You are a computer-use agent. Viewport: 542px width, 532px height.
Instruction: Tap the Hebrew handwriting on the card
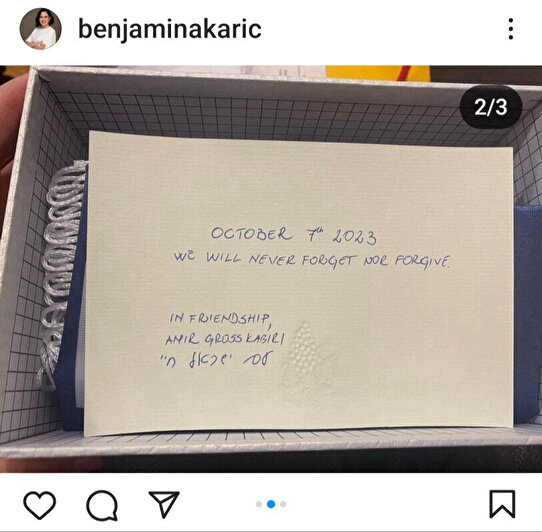click(217, 360)
